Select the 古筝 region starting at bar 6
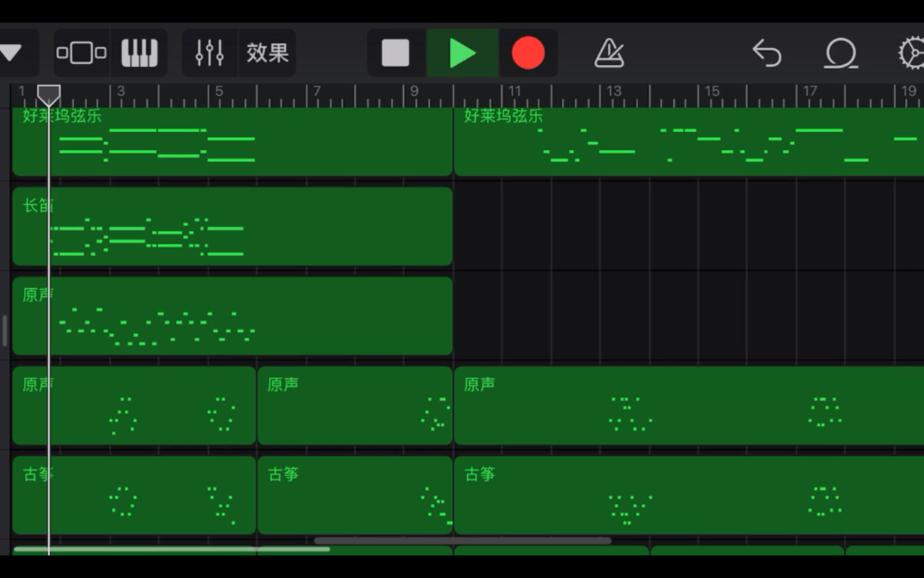924x578 pixels. [355, 495]
